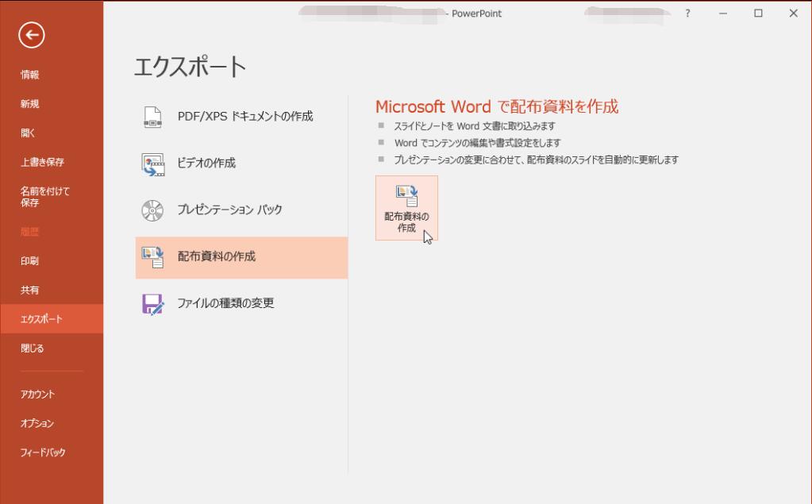This screenshot has width=812, height=504.
Task: Open the アカウント account page
Action: tap(37, 394)
